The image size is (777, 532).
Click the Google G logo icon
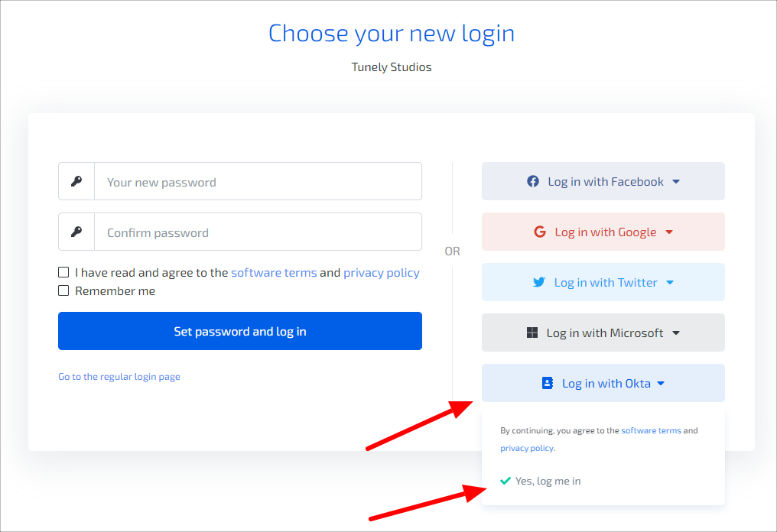[x=540, y=232]
